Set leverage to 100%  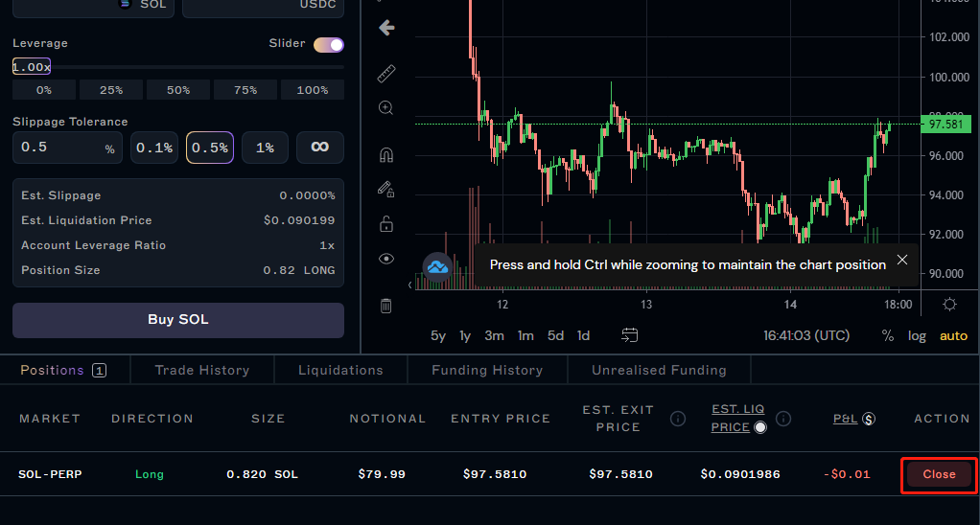pyautogui.click(x=313, y=90)
